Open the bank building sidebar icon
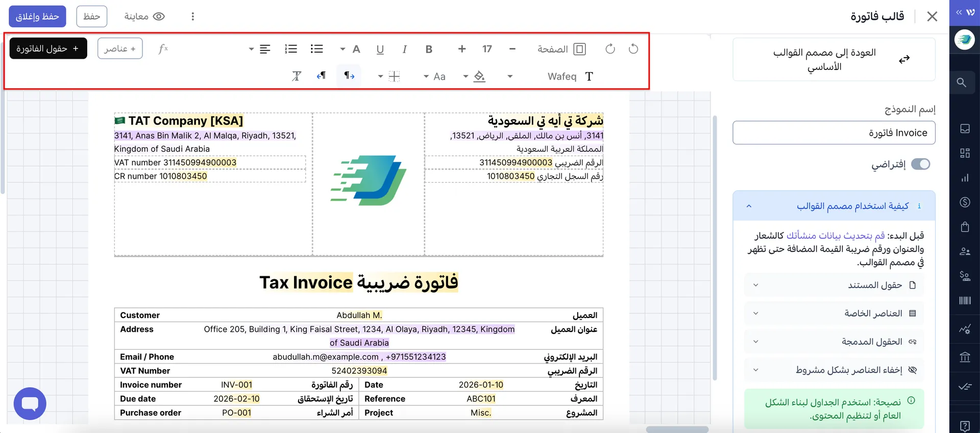 [965, 357]
